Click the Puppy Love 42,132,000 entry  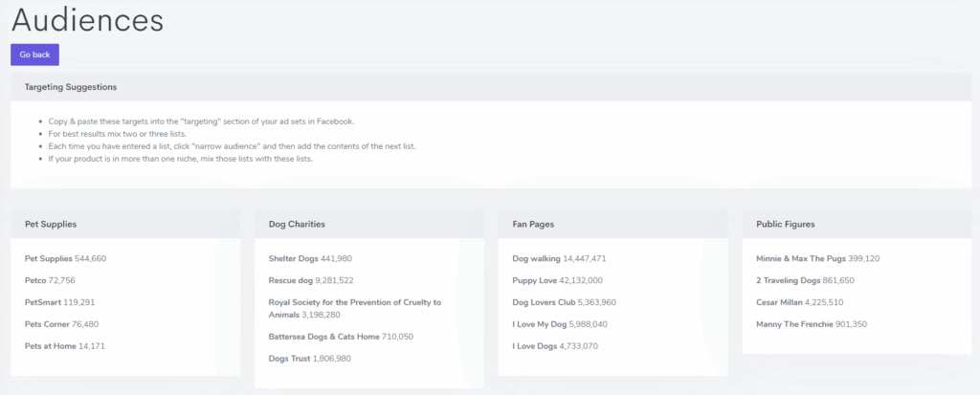558,280
